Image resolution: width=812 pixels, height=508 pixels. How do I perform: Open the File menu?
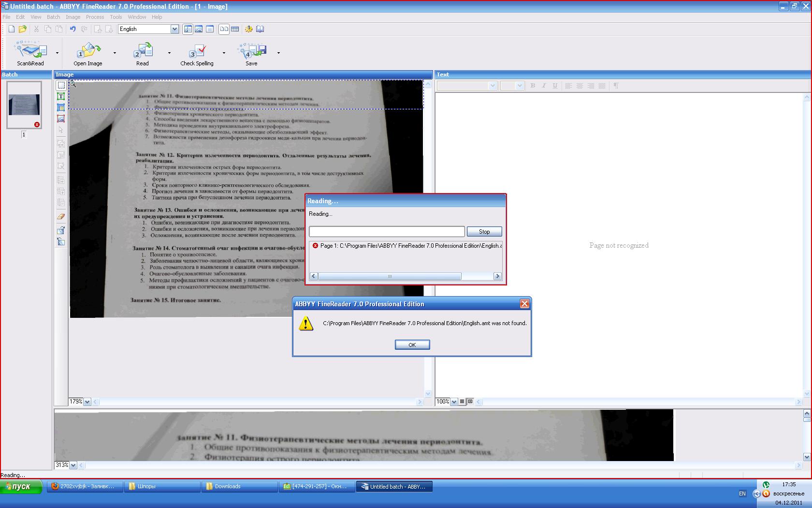(7, 17)
